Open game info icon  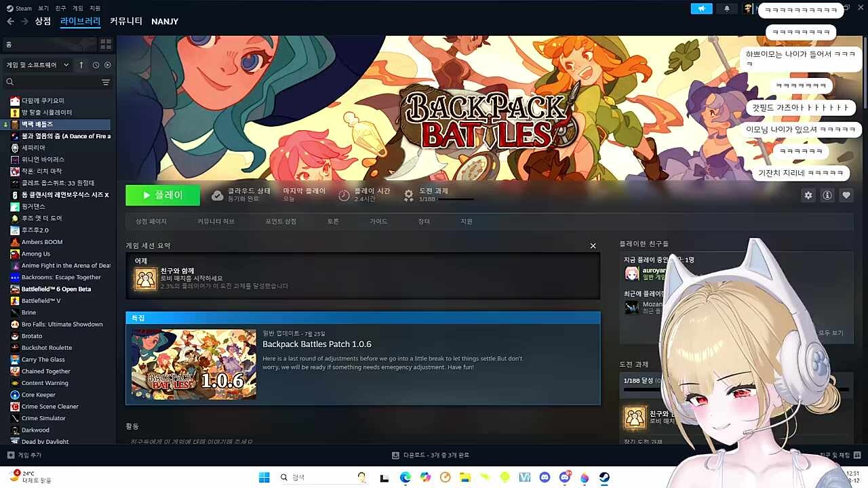click(827, 195)
